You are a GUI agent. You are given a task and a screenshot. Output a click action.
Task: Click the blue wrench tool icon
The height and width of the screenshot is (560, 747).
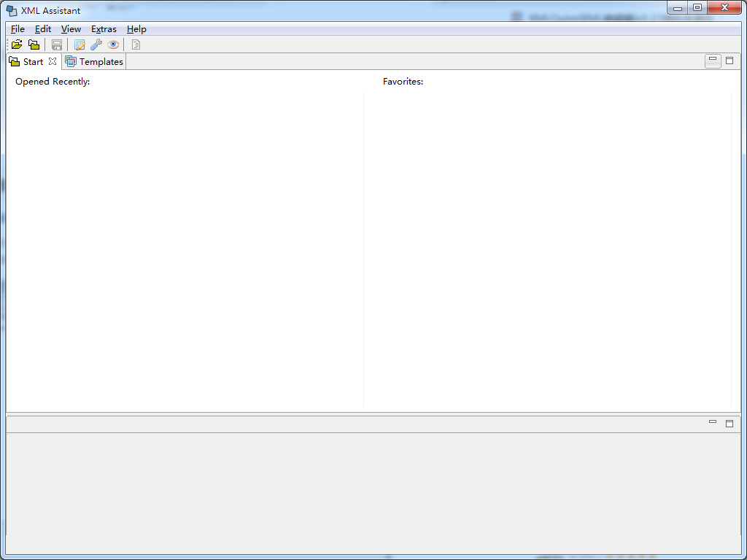[x=96, y=44]
